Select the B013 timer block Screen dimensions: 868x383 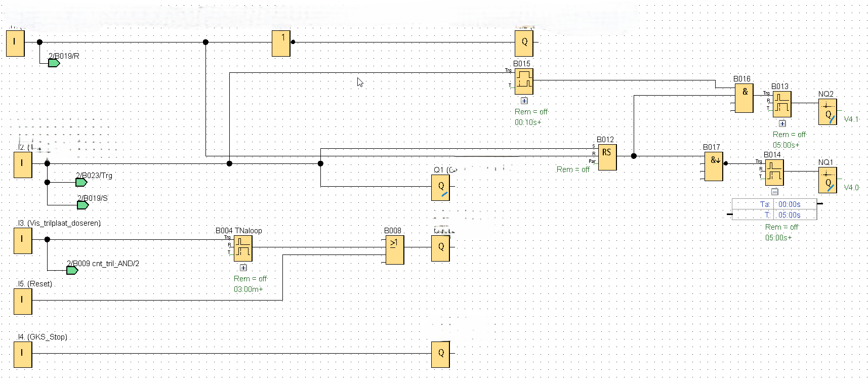[782, 104]
